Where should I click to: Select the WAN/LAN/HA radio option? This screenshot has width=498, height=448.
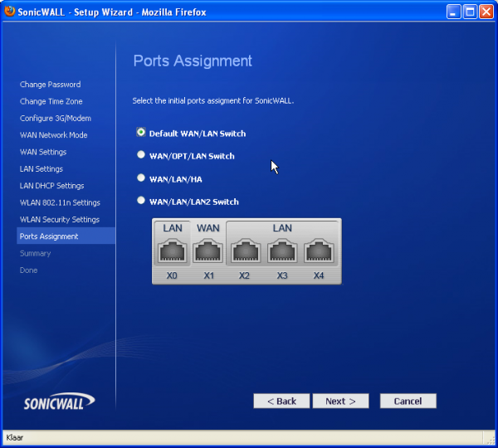[x=141, y=178]
